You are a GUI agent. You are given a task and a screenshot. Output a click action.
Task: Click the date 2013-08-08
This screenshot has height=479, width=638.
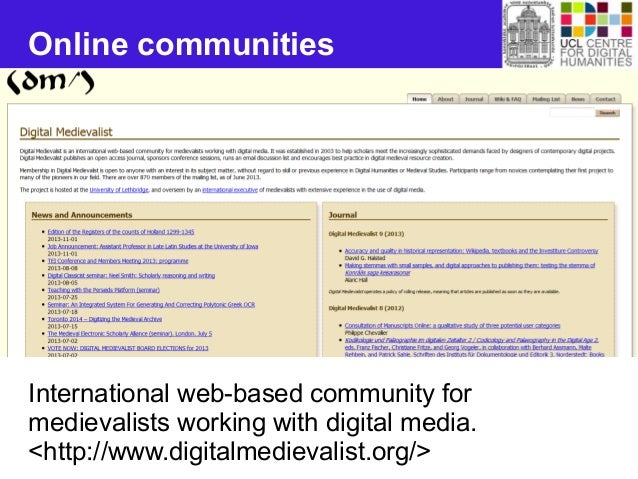coord(62,268)
